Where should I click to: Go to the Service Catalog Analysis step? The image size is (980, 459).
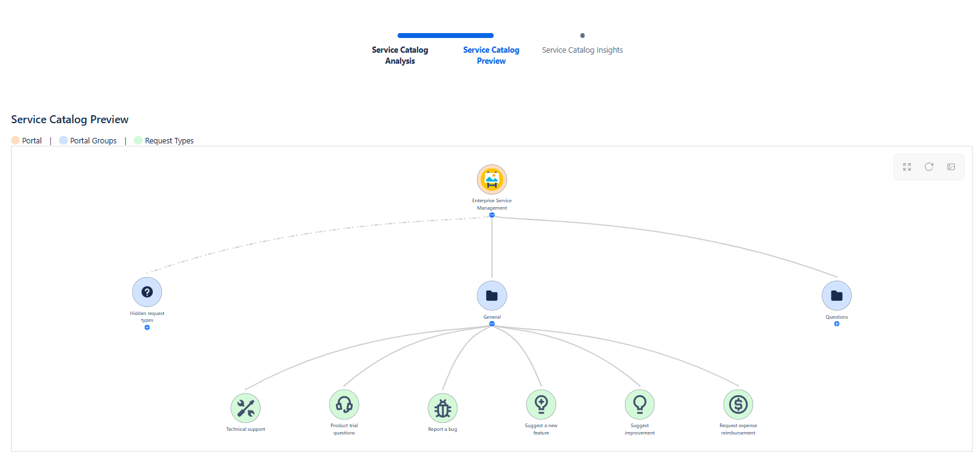pyautogui.click(x=400, y=55)
